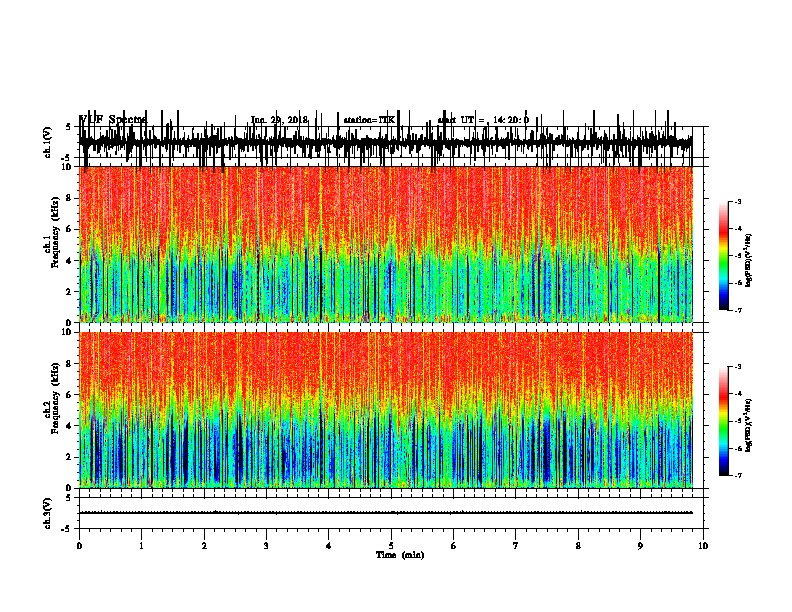Image resolution: width=792 pixels, height=612 pixels.
Task: Click the ch.1(V) waveform axis label
Action: tap(48, 142)
